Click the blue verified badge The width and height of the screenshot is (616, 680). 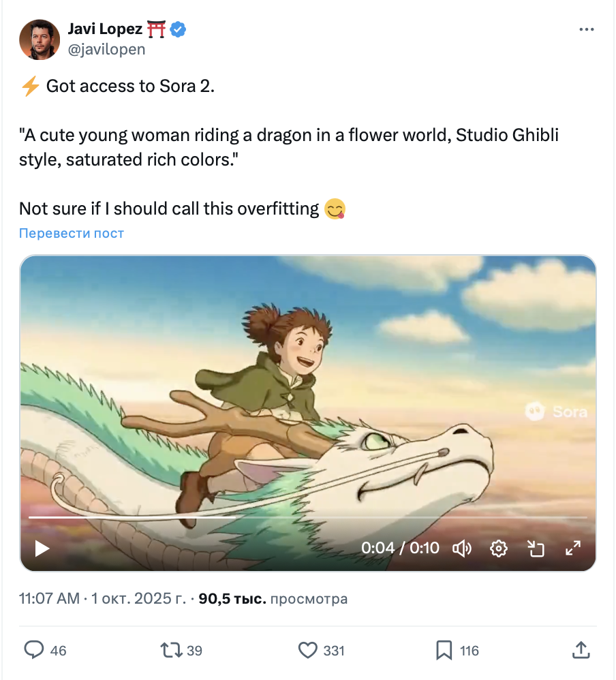click(x=179, y=29)
